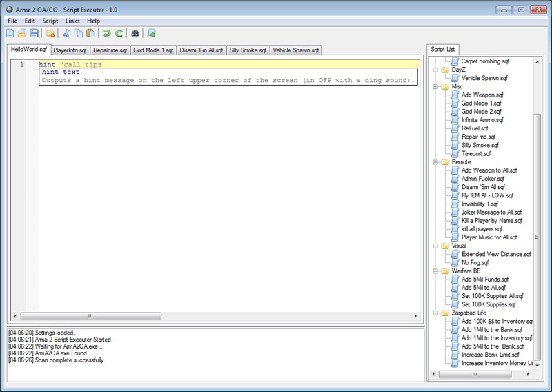Click folder icon of Warfare BE group
This screenshot has width=552, height=392.
click(x=445, y=271)
